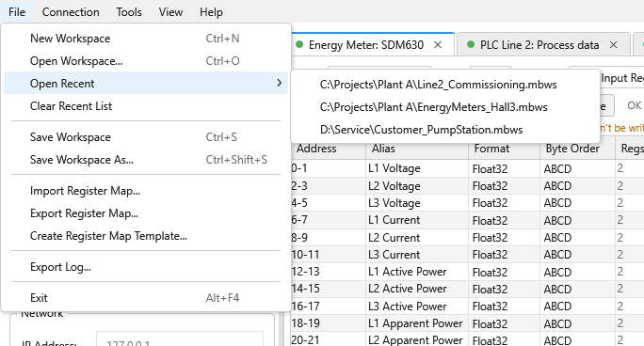Click the Byte Order column header
This screenshot has height=346, width=644.
[x=578, y=149]
